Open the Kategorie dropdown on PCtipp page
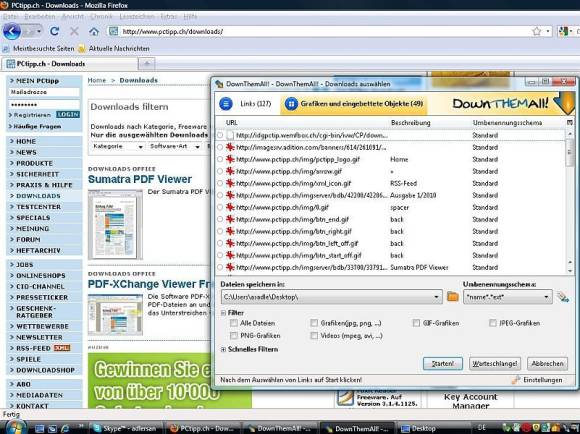The height and width of the screenshot is (434, 580). pyautogui.click(x=118, y=147)
